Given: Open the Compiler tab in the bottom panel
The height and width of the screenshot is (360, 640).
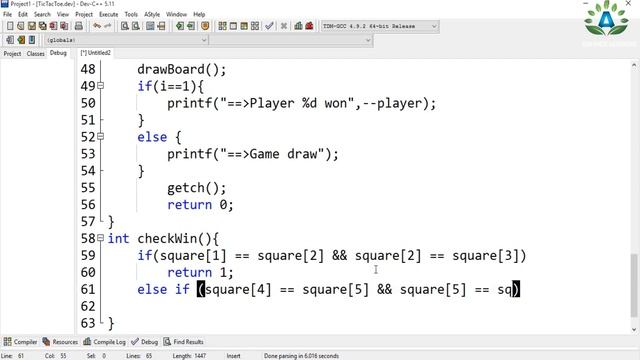Looking at the screenshot, I should pos(20,342).
